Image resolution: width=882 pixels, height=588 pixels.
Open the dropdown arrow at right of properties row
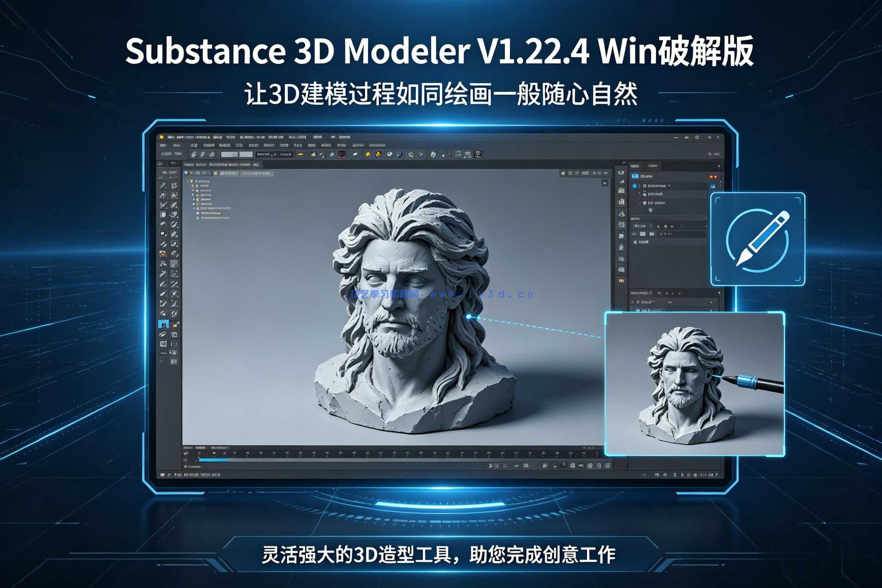(x=706, y=226)
